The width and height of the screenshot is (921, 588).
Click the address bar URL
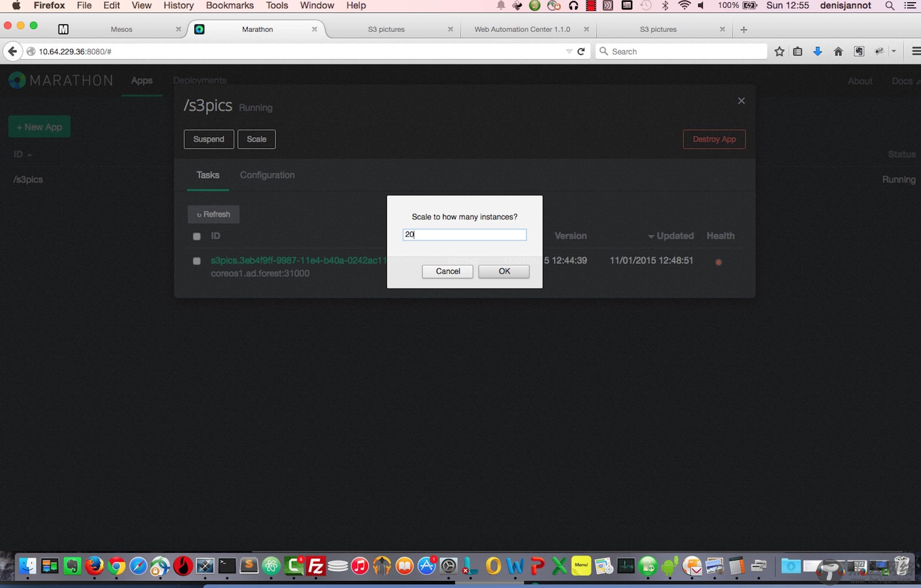pyautogui.click(x=75, y=51)
